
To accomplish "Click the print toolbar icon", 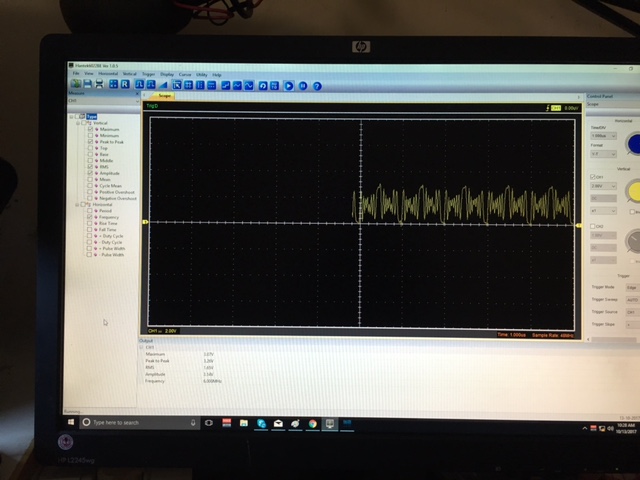I will tap(99, 84).
